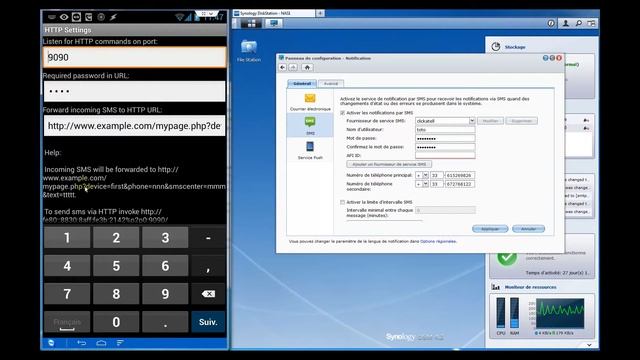Expand the widgets panel bottom chevron
The height and width of the screenshot is (360, 640).
(x=589, y=345)
